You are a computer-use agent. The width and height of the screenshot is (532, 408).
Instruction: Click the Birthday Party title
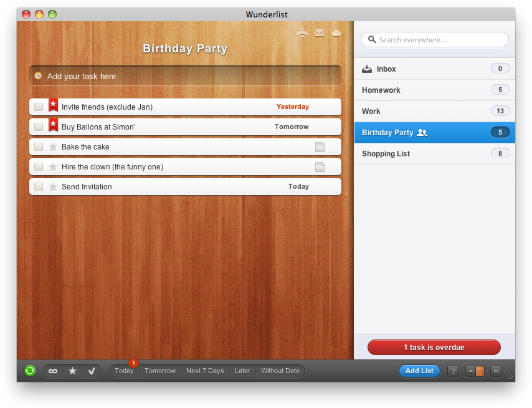185,49
